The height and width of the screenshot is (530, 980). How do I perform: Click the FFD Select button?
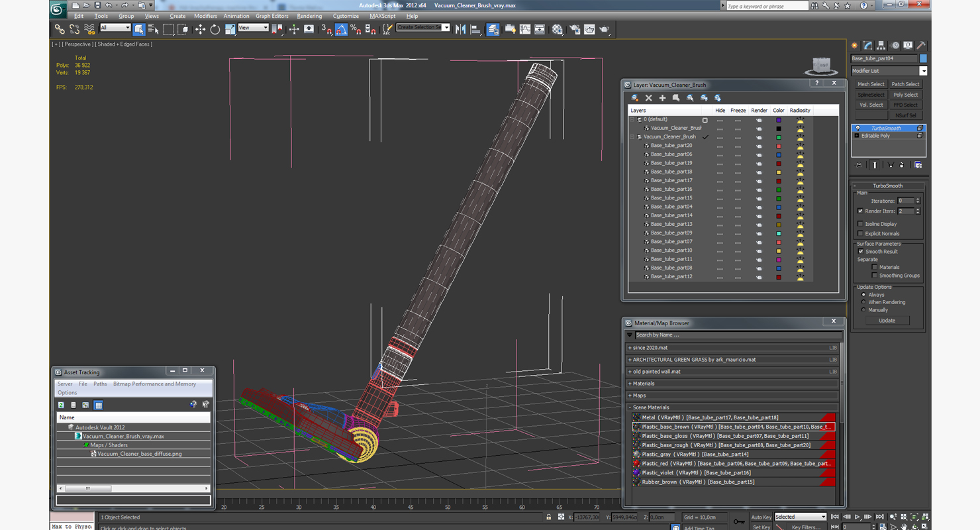(x=905, y=105)
